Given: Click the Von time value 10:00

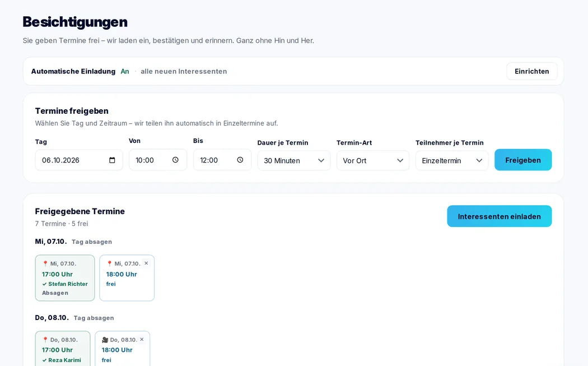Looking at the screenshot, I should pyautogui.click(x=144, y=160).
